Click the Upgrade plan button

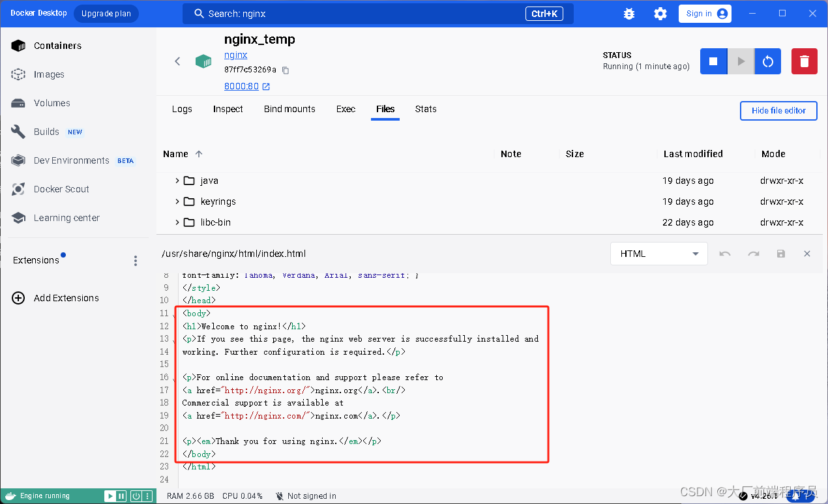point(106,13)
